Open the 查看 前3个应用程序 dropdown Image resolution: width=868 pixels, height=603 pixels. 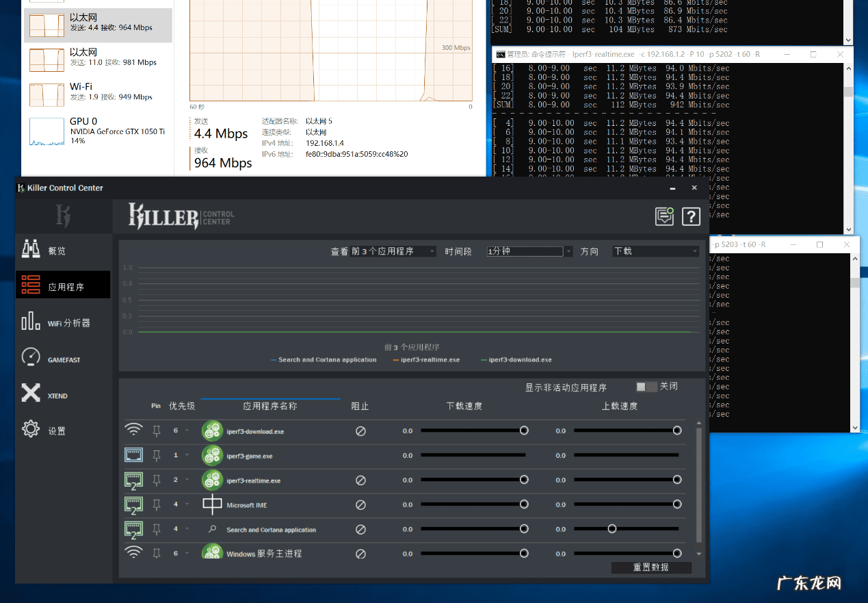pos(393,251)
